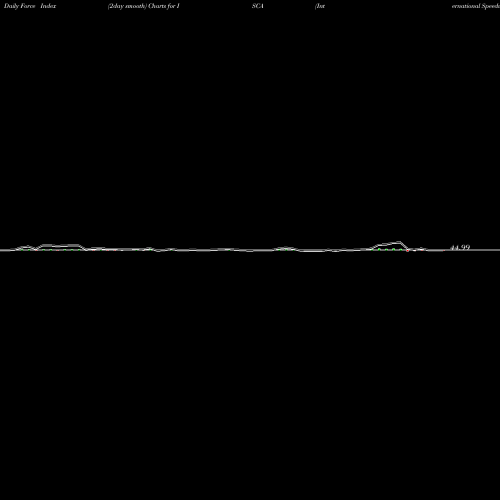Click the 'Daily Force Index' title text
Viewport: 500px width, 500px height.
coord(30,6)
